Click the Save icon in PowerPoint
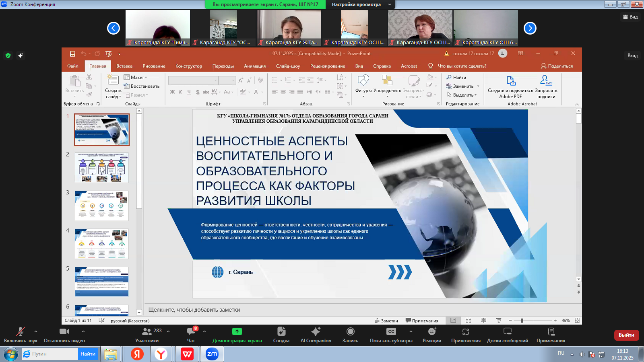This screenshot has height=362, width=644. click(x=72, y=53)
